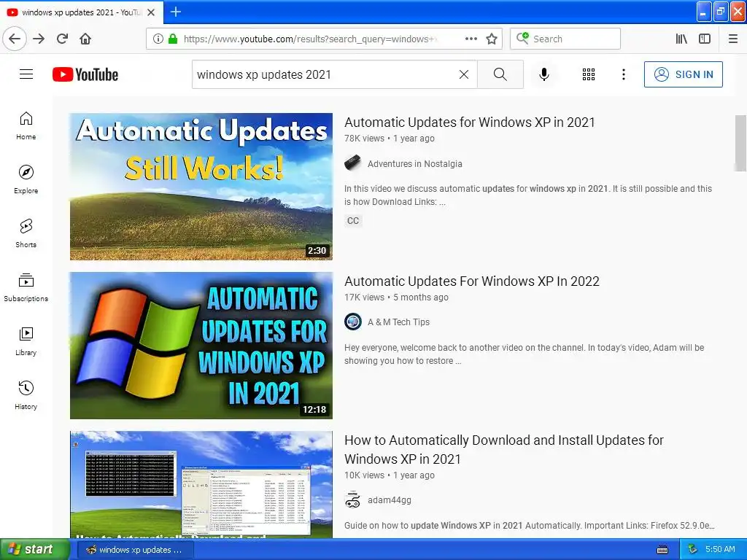Visit the A & M Tech Tips channel name
The image size is (747, 560).
[398, 322]
